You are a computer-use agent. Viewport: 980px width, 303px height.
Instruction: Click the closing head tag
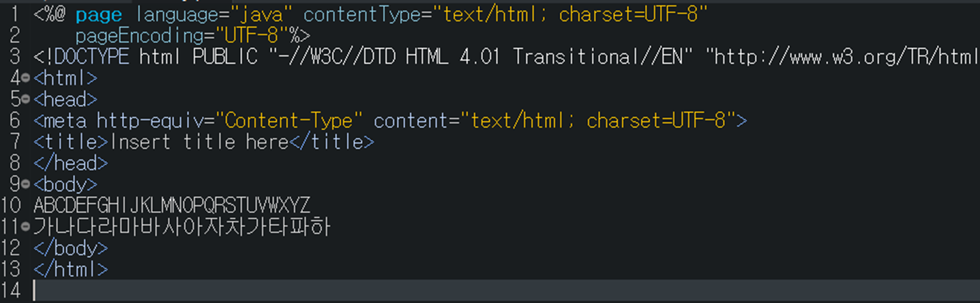[x=70, y=163]
